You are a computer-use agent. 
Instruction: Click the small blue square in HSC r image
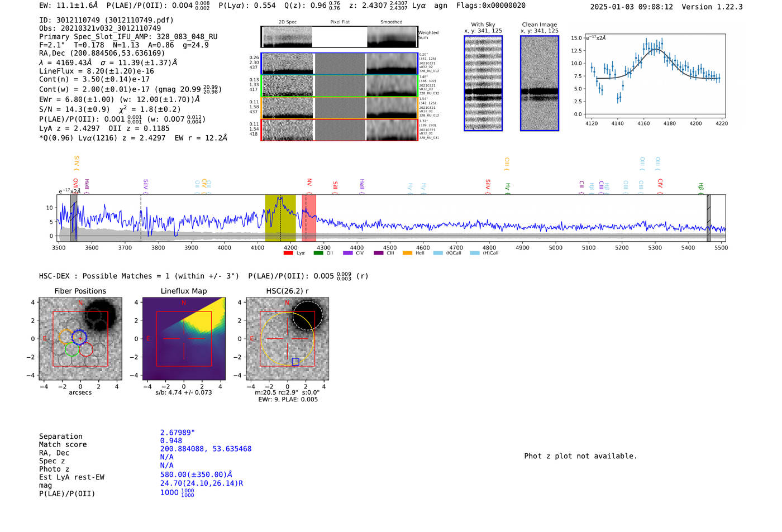(295, 362)
